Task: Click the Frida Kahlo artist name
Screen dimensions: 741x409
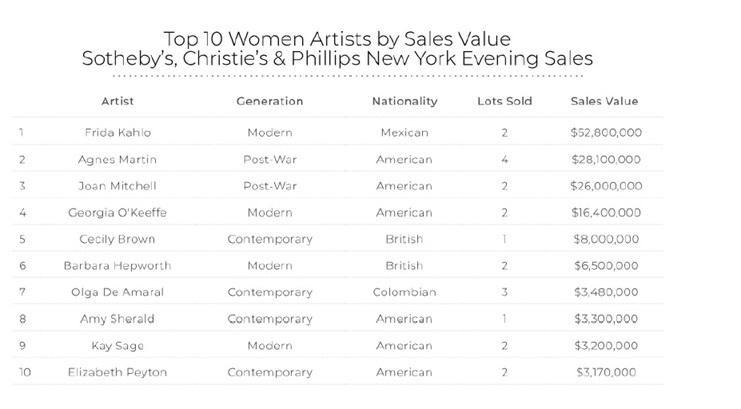Action: coord(118,133)
